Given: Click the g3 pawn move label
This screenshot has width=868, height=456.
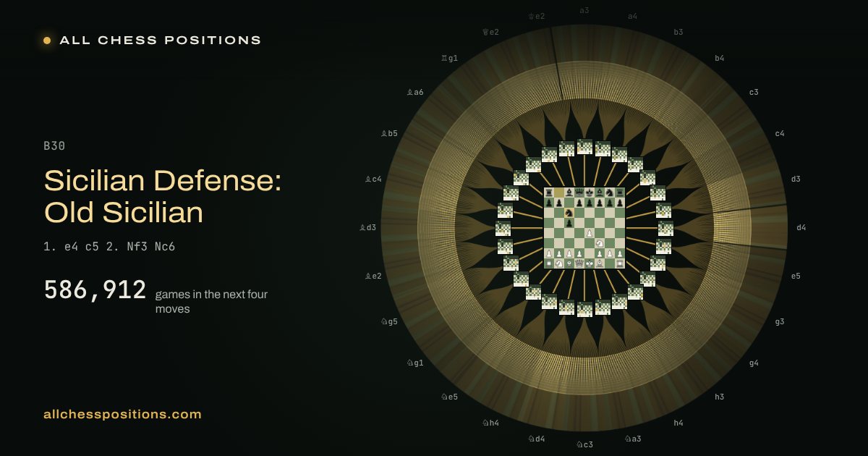Looking at the screenshot, I should pyautogui.click(x=780, y=321).
